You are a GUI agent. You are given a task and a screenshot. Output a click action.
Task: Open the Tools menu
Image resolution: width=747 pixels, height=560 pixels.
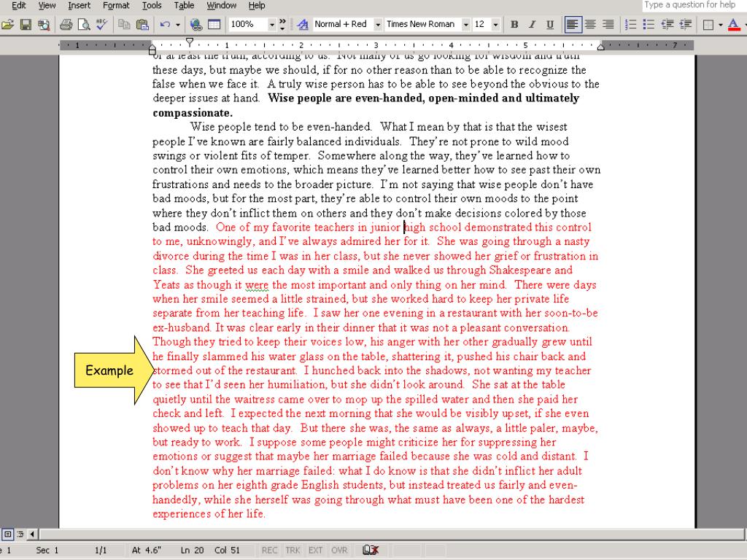click(152, 5)
